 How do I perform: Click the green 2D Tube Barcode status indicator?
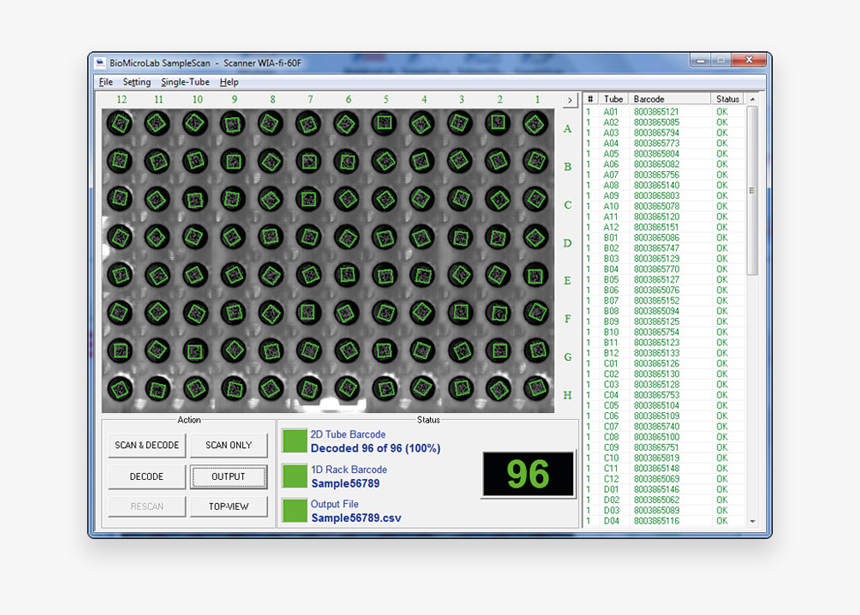[x=295, y=441]
